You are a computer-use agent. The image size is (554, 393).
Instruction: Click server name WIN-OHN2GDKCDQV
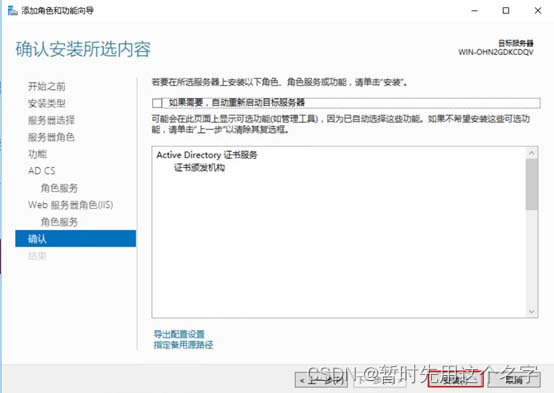(496, 52)
